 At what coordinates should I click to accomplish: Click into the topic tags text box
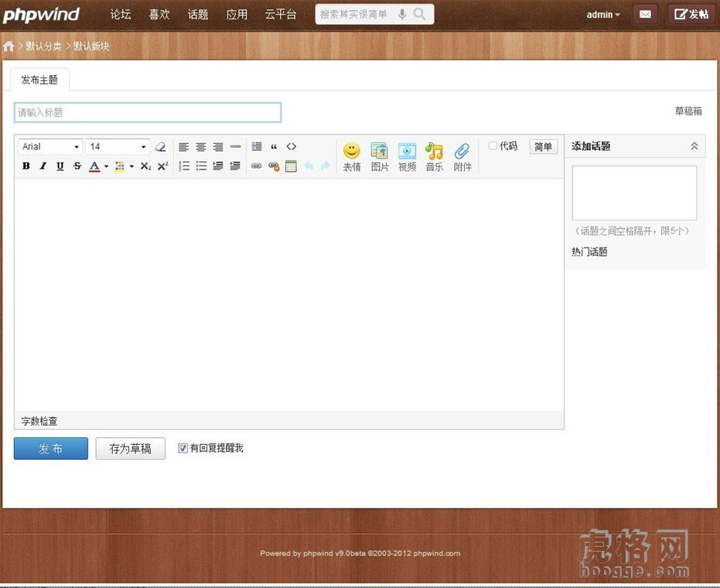634,193
